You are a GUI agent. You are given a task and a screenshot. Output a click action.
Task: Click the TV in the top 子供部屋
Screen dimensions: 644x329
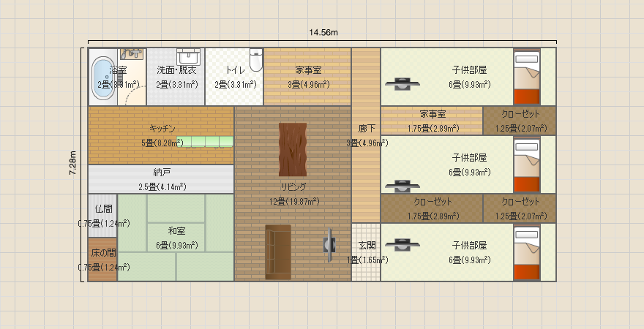coord(401,84)
